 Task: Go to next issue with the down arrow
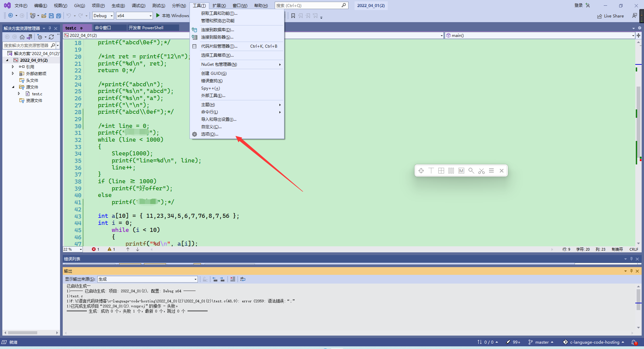pyautogui.click(x=138, y=249)
